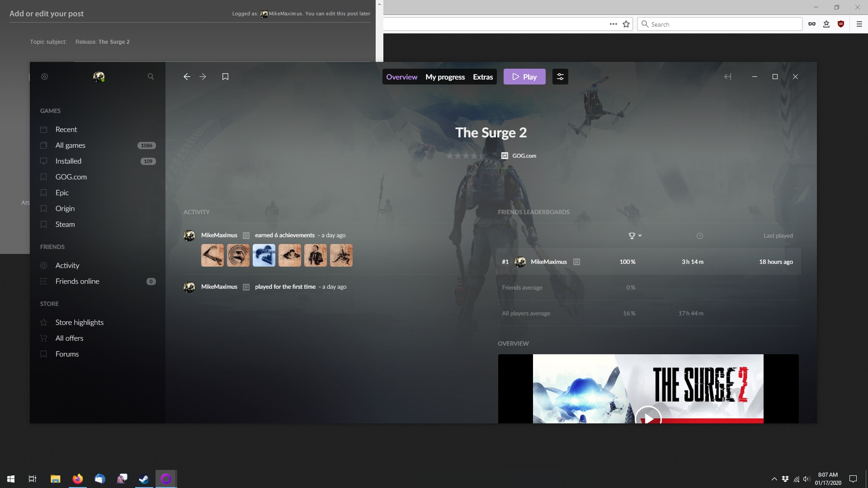The width and height of the screenshot is (868, 488).
Task: Collapse sidebar with arrow-to-bar icon
Action: click(x=727, y=77)
